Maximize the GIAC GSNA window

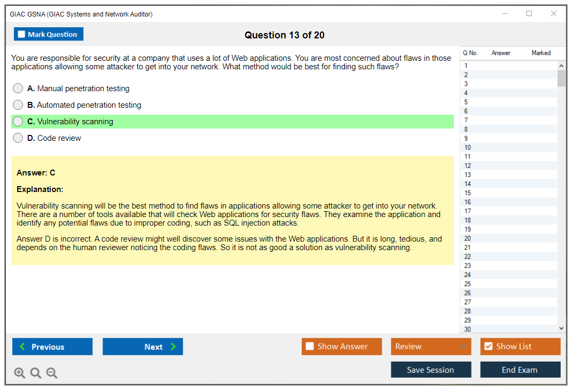[529, 14]
